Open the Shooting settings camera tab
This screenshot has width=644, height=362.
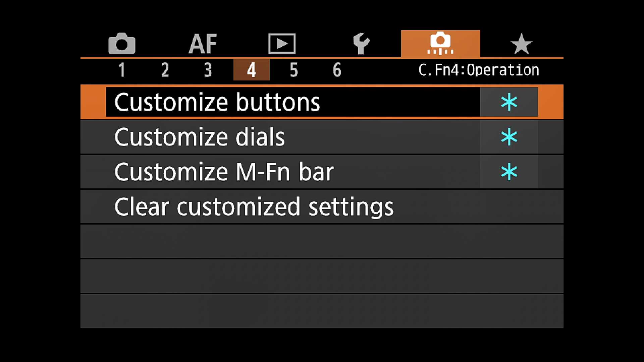(x=121, y=44)
